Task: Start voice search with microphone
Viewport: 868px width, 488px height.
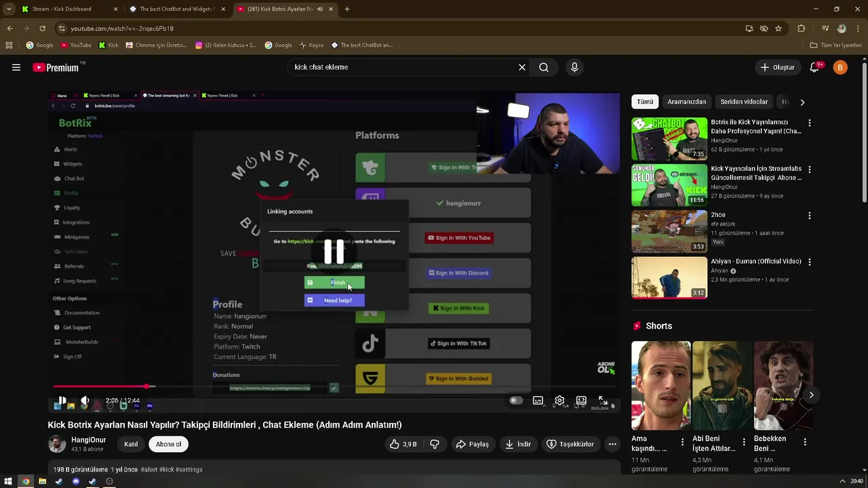Action: coord(574,67)
